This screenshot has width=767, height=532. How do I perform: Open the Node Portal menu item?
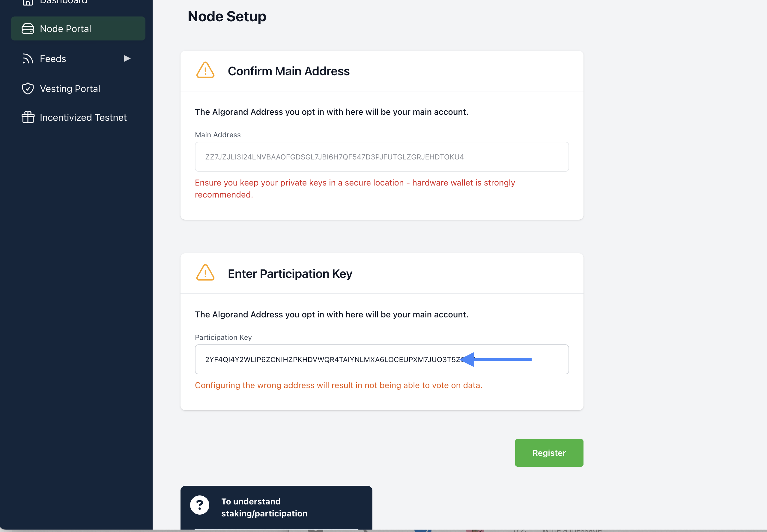click(65, 29)
